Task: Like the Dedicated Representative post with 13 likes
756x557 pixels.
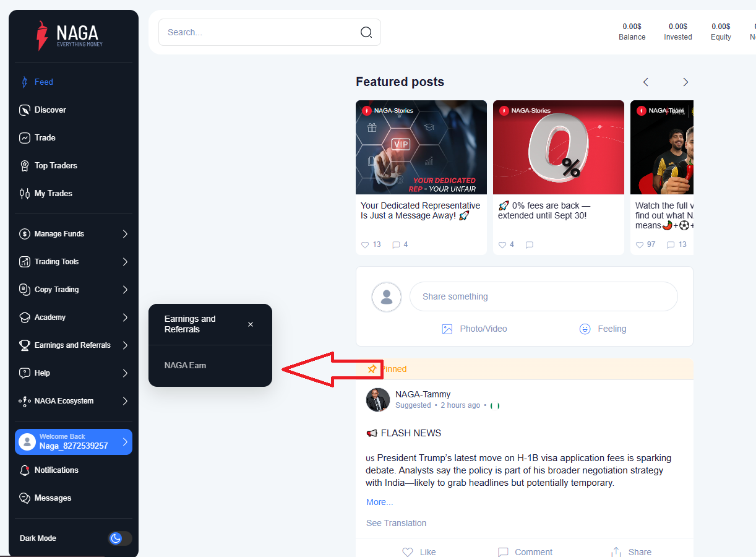Action: 365,244
